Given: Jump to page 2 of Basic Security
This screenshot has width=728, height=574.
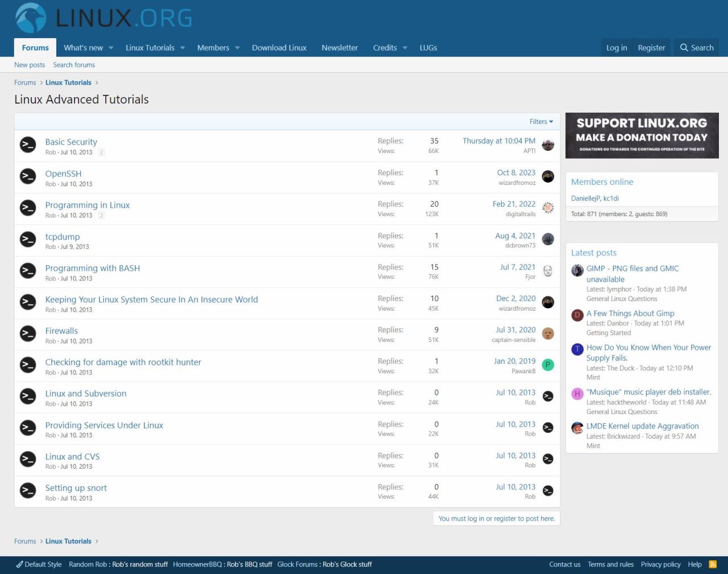Looking at the screenshot, I should (x=101, y=152).
